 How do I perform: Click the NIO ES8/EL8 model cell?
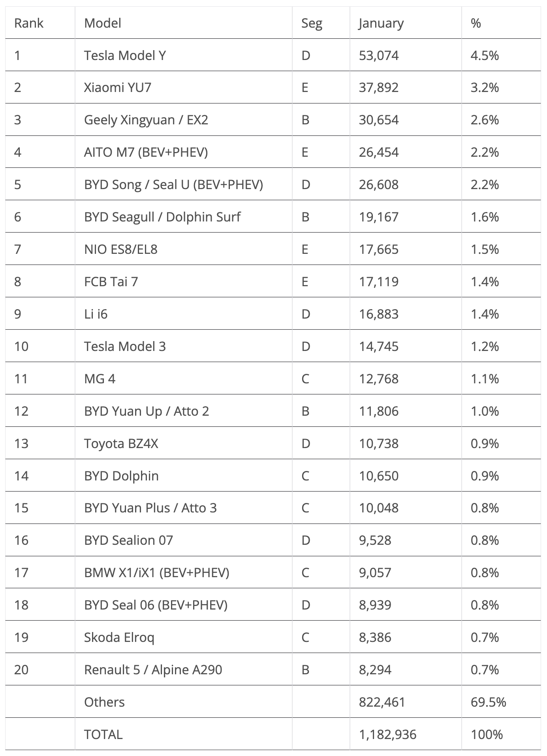point(120,249)
